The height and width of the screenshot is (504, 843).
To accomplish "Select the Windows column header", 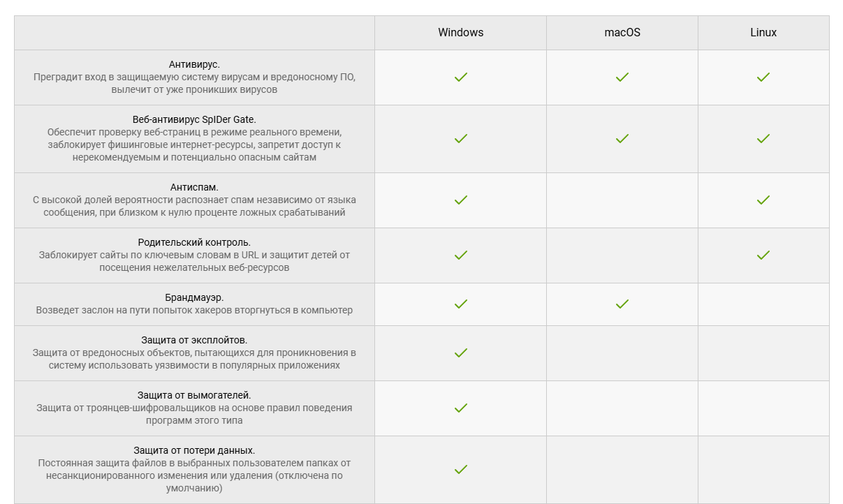I will 461,33.
